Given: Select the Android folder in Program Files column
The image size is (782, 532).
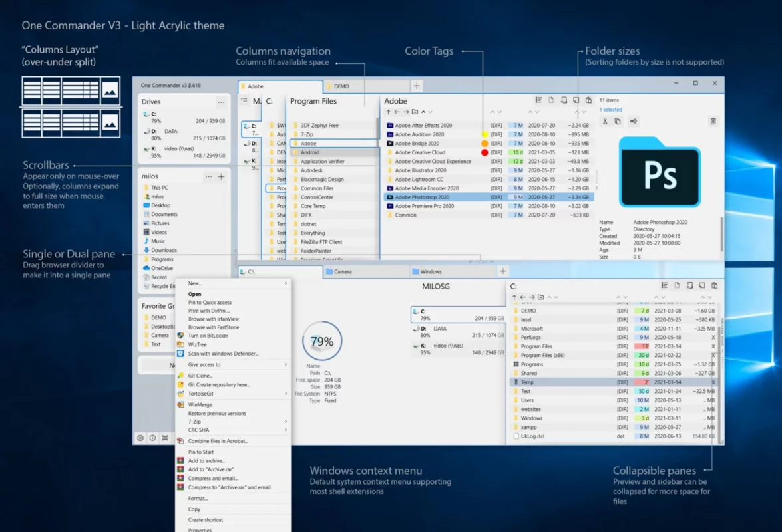Looking at the screenshot, I should 333,152.
